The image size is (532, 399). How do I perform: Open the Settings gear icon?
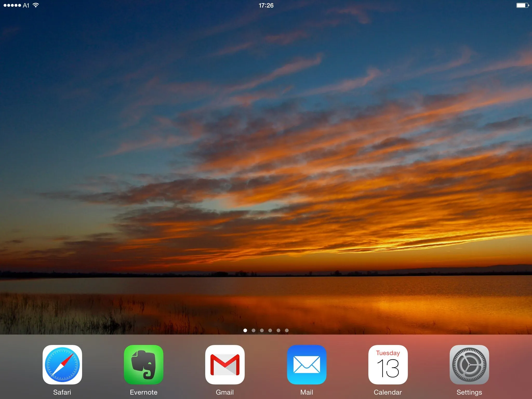pos(469,364)
